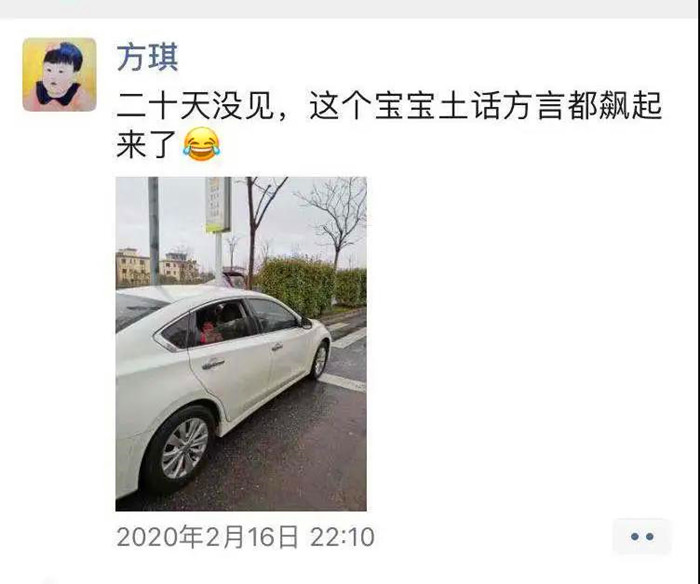Screen dimensions: 700x584
Task: Click the post timestamp 2020年2月16日 22:10
Action: pos(245,537)
